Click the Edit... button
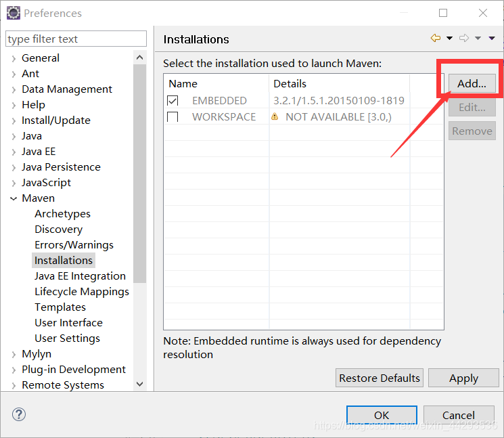 (x=472, y=108)
